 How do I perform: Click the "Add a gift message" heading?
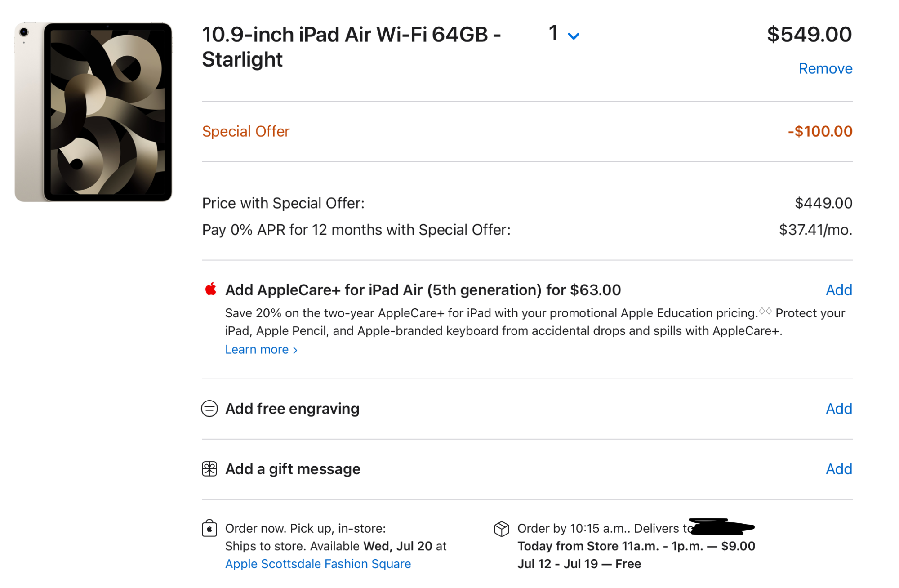click(293, 469)
